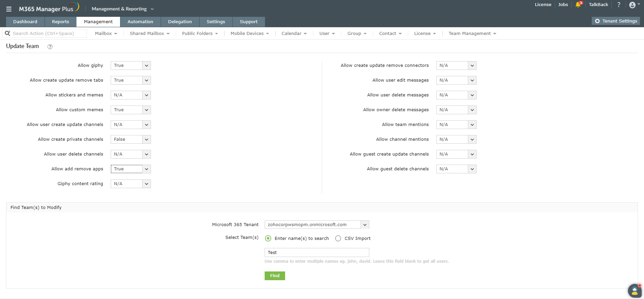The height and width of the screenshot is (299, 644).
Task: Click the Tenant Settings button
Action: point(616,21)
